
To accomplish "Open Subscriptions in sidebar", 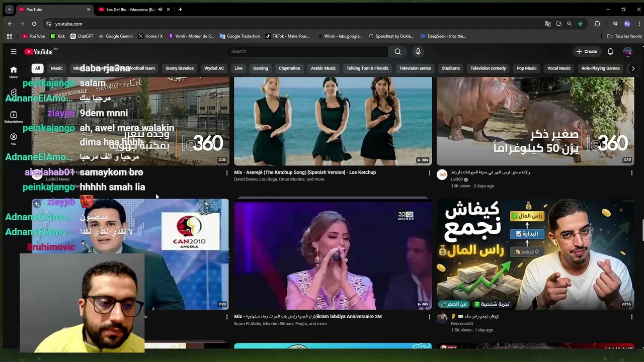I will [14, 117].
